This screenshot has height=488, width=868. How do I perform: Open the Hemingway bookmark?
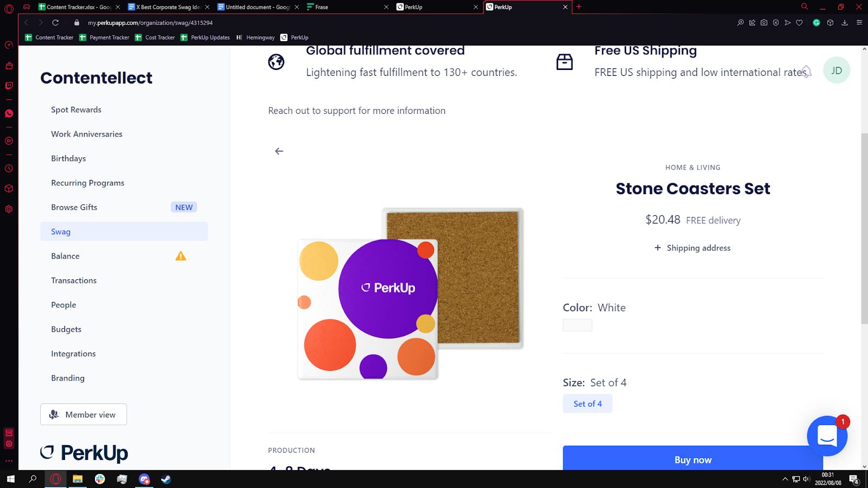pos(255,37)
